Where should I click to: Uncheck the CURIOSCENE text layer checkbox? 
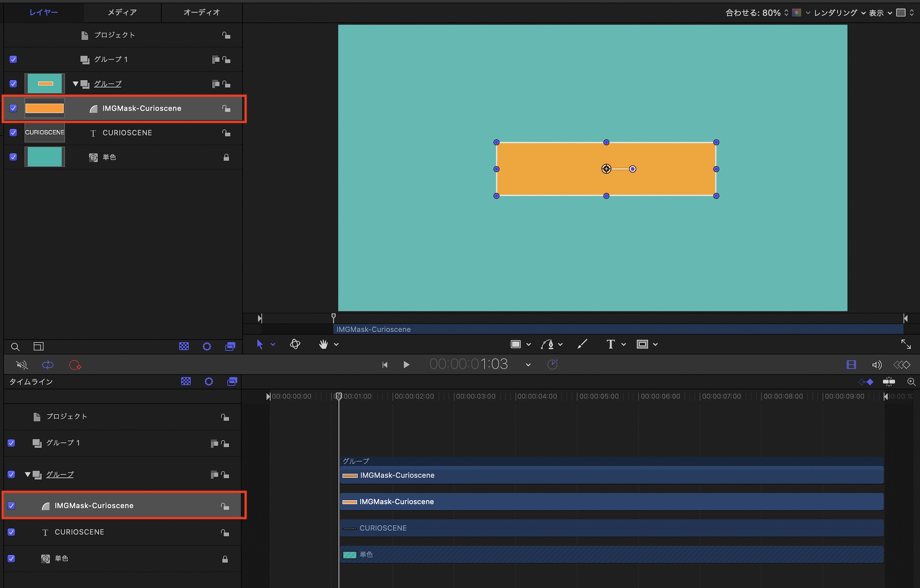click(x=13, y=133)
